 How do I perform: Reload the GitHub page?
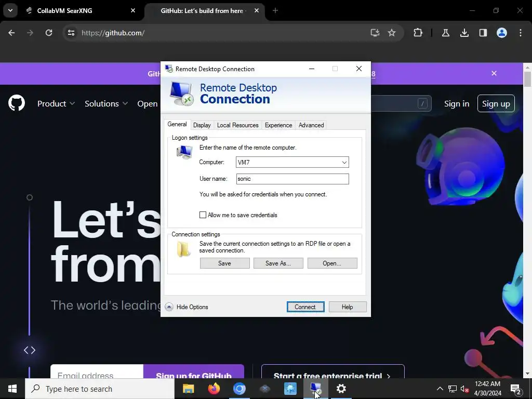[x=49, y=33]
